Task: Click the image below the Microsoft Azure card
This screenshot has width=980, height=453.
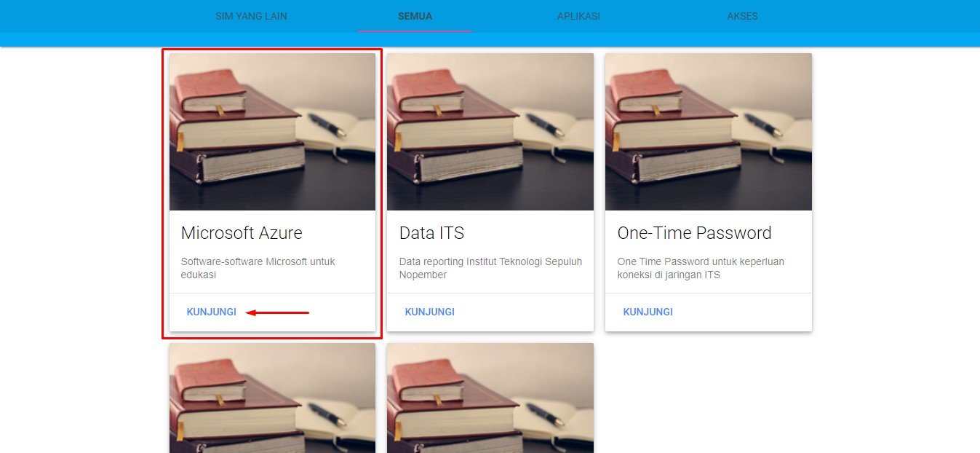Action: point(272,398)
